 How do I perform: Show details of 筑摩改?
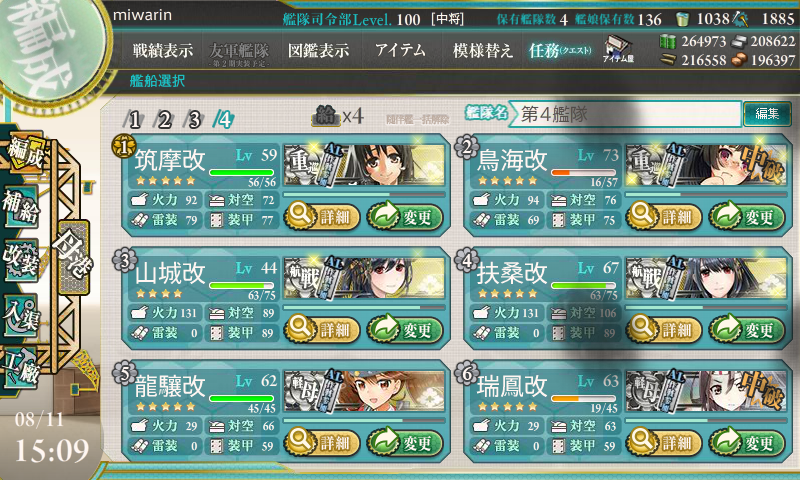[322, 216]
